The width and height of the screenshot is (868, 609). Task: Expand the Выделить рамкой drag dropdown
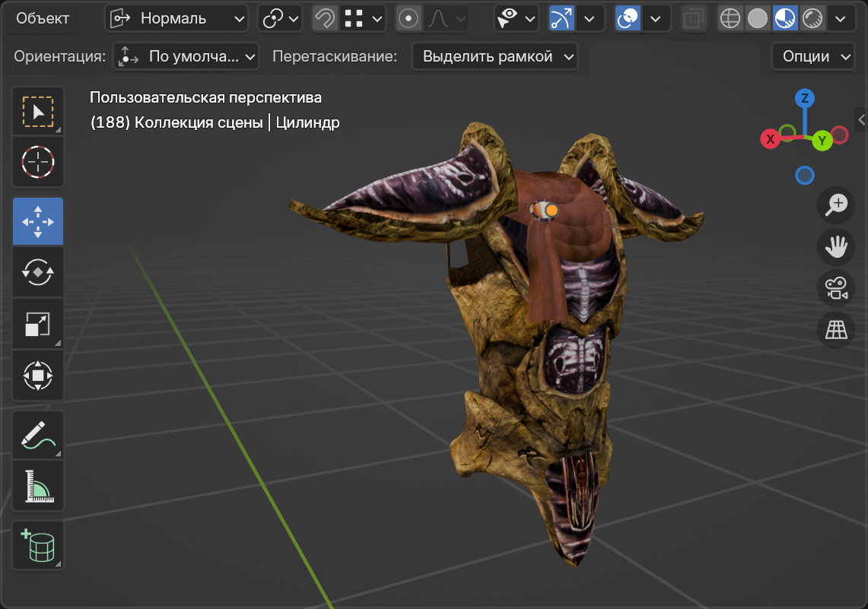coord(494,56)
